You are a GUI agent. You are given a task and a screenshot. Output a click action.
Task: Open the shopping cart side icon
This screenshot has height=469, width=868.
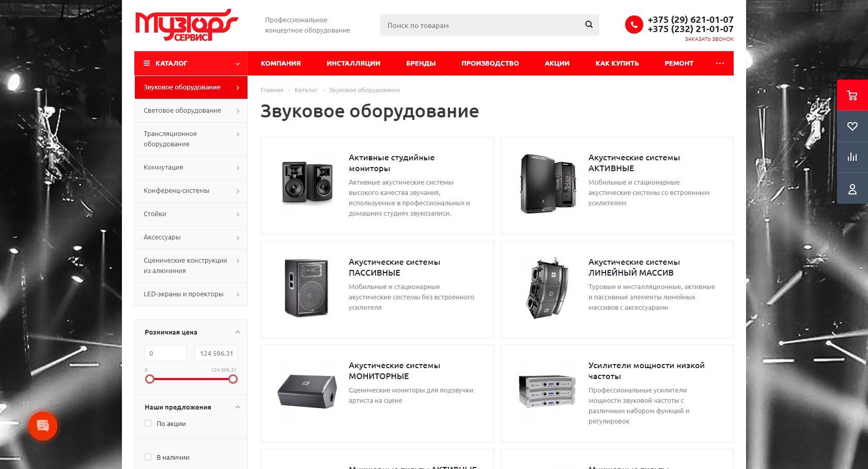(852, 95)
